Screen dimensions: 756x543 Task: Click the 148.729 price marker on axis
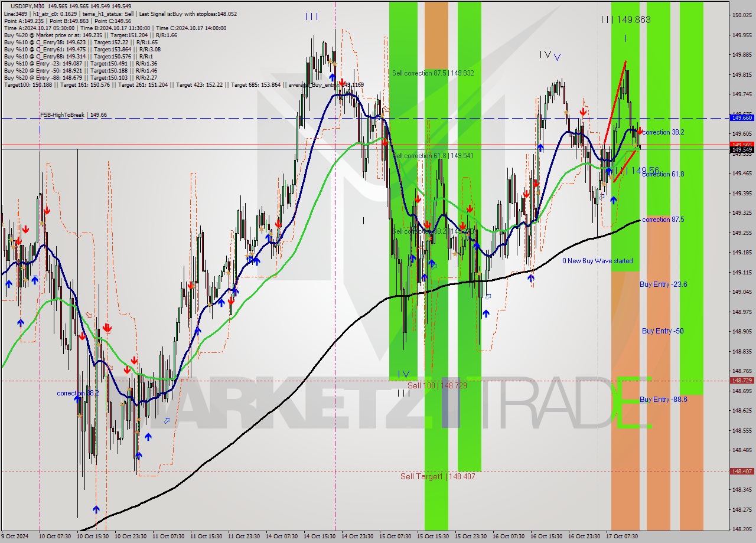(742, 381)
